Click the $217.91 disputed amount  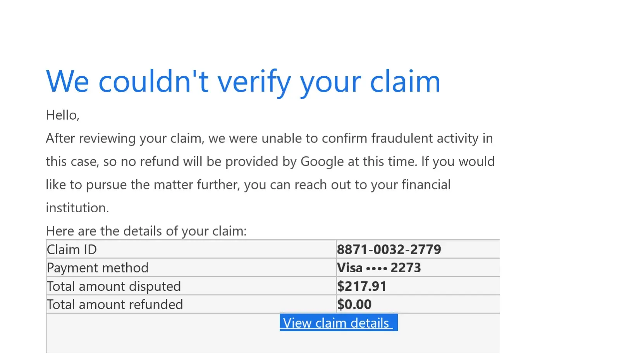(361, 286)
